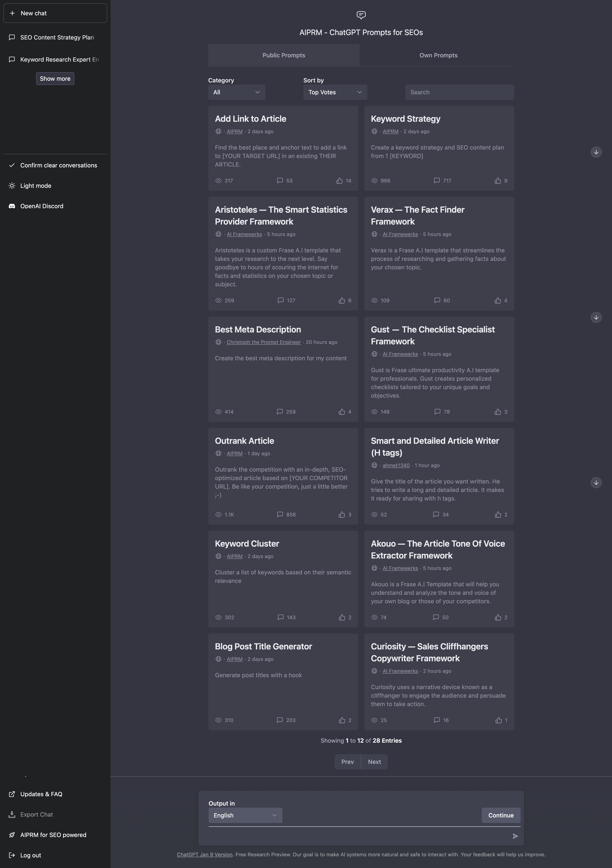The width and height of the screenshot is (612, 868).
Task: Click globe icon on Keyword Cluster card
Action: point(218,556)
